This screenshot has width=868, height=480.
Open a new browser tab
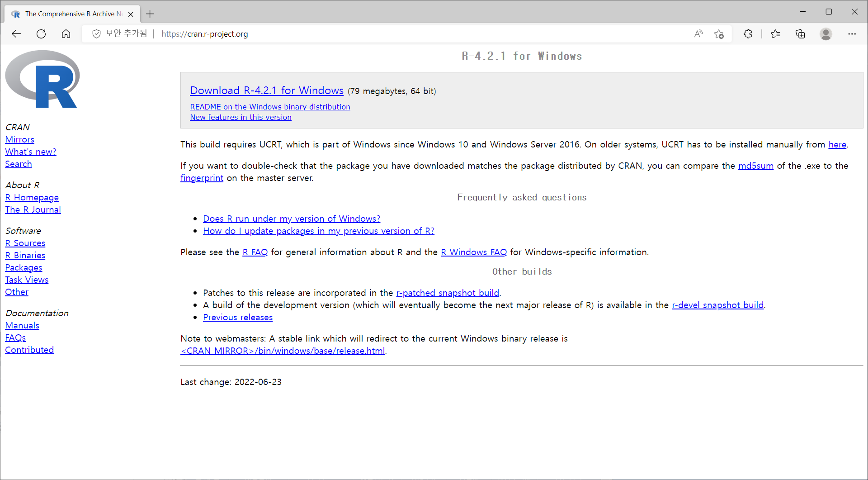pos(150,14)
